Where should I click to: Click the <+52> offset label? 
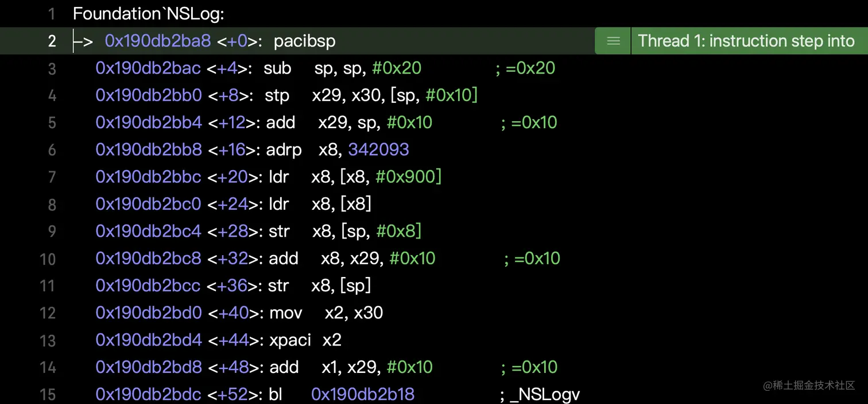click(235, 394)
